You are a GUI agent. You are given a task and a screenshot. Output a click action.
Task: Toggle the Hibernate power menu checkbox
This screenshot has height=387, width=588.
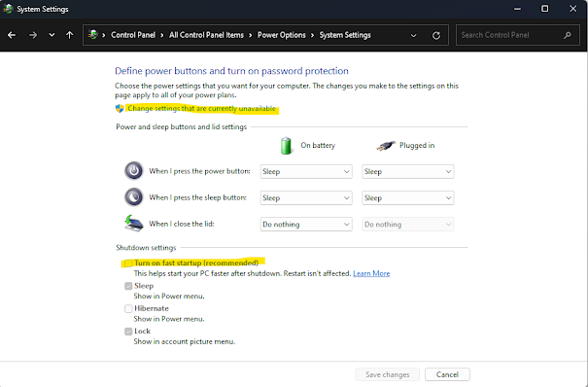tap(128, 308)
